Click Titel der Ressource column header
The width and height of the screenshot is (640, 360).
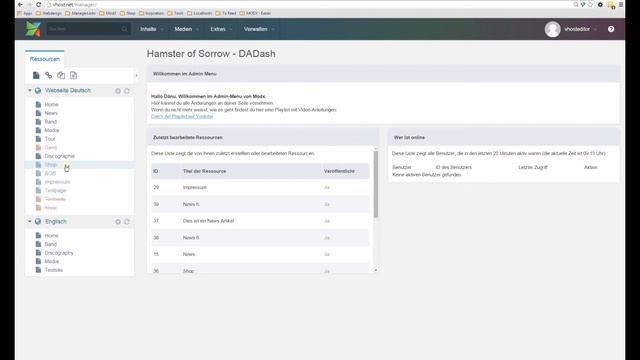204,171
